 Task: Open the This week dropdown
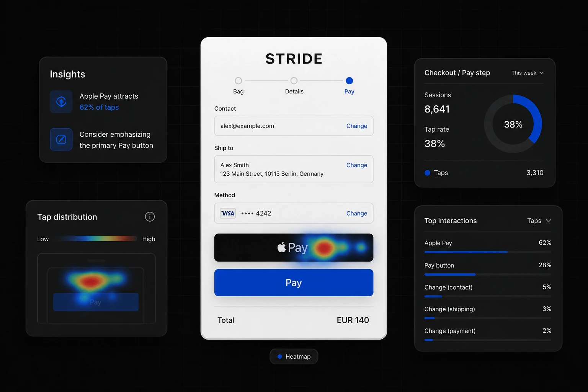pos(528,73)
